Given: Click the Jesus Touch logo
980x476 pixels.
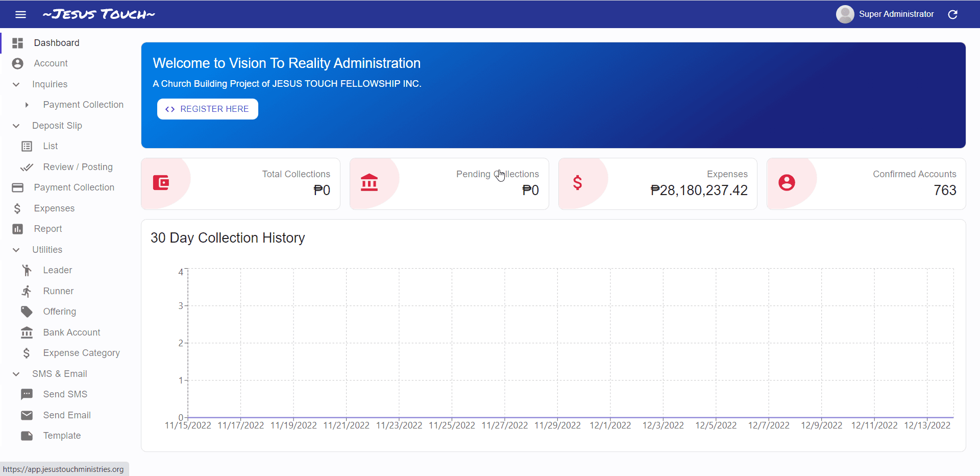Looking at the screenshot, I should tap(99, 14).
